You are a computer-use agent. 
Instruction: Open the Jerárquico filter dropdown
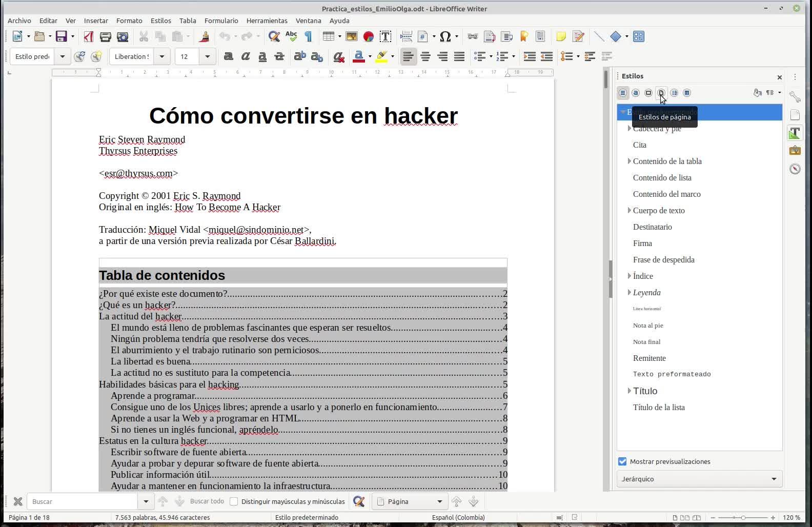point(699,479)
